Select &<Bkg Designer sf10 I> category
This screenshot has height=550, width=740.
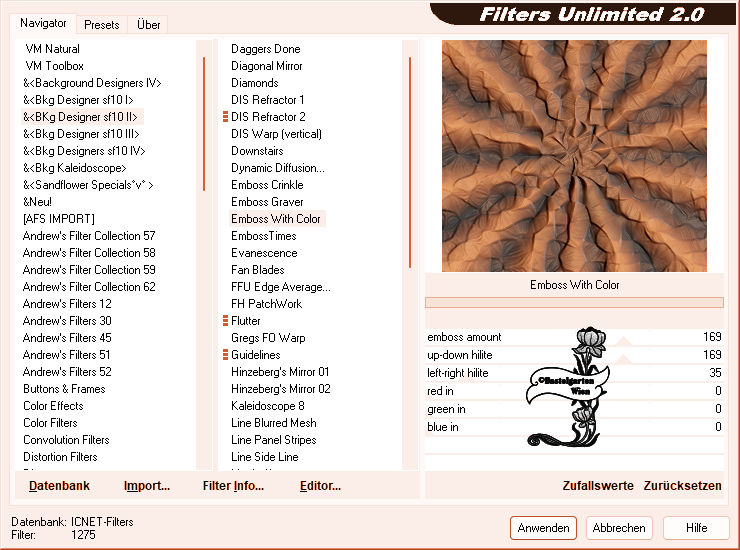pyautogui.click(x=78, y=100)
